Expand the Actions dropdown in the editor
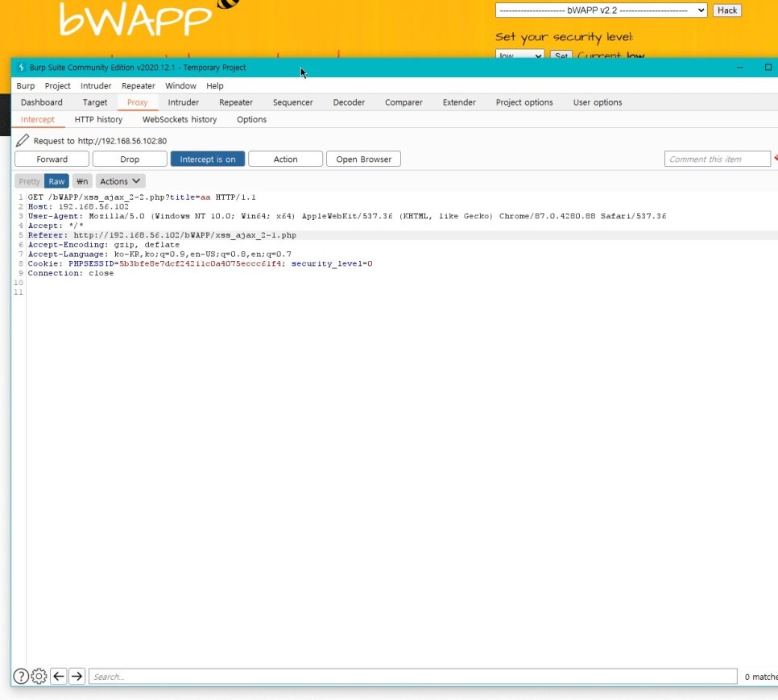 (x=120, y=181)
